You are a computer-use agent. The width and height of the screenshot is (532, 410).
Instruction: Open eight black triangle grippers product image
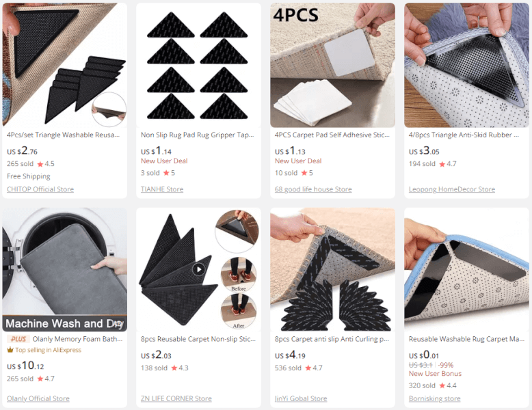(198, 65)
